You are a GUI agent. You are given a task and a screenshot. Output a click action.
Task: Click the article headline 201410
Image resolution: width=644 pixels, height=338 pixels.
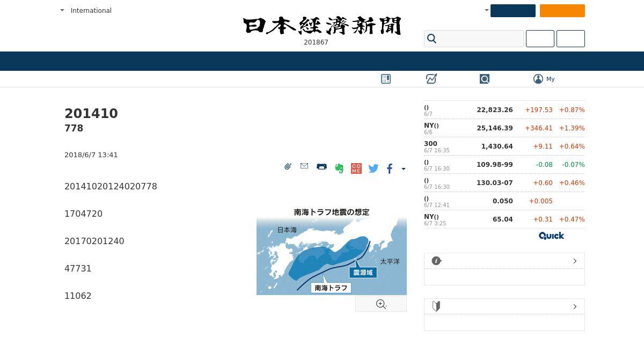[91, 114]
